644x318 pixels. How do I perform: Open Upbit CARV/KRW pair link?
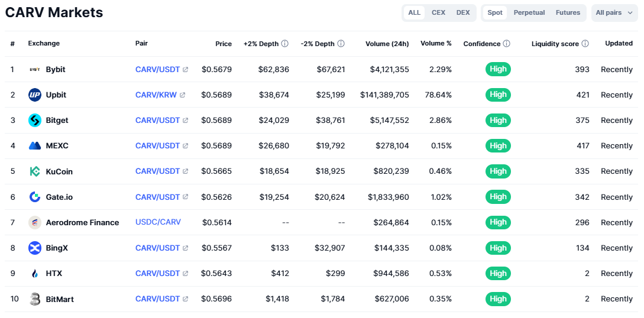tap(156, 95)
